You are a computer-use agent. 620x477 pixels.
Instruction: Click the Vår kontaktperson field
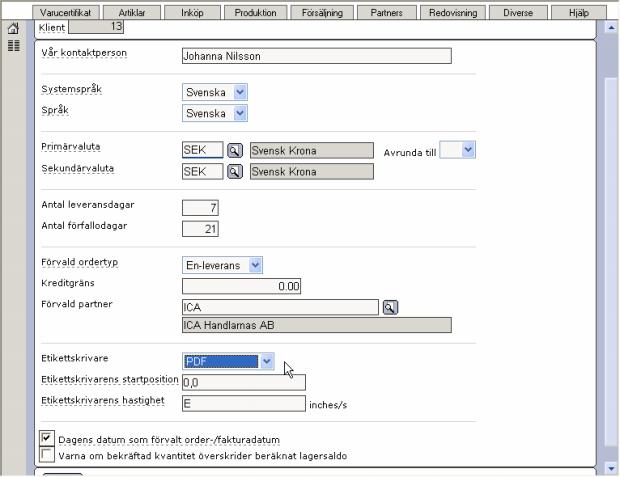(317, 56)
